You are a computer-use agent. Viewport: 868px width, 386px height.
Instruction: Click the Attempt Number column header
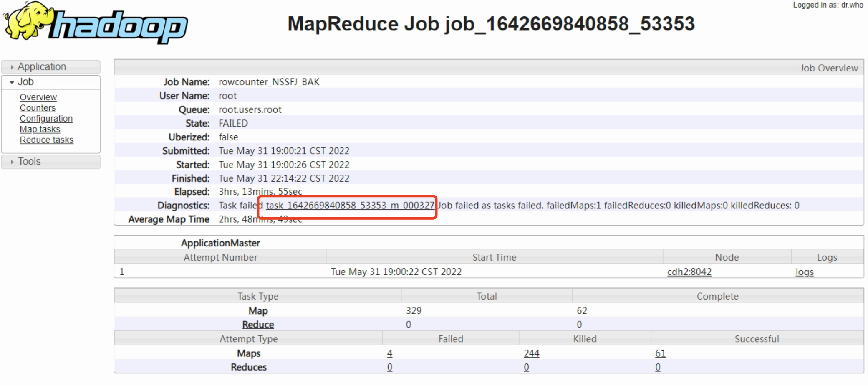[x=220, y=257]
